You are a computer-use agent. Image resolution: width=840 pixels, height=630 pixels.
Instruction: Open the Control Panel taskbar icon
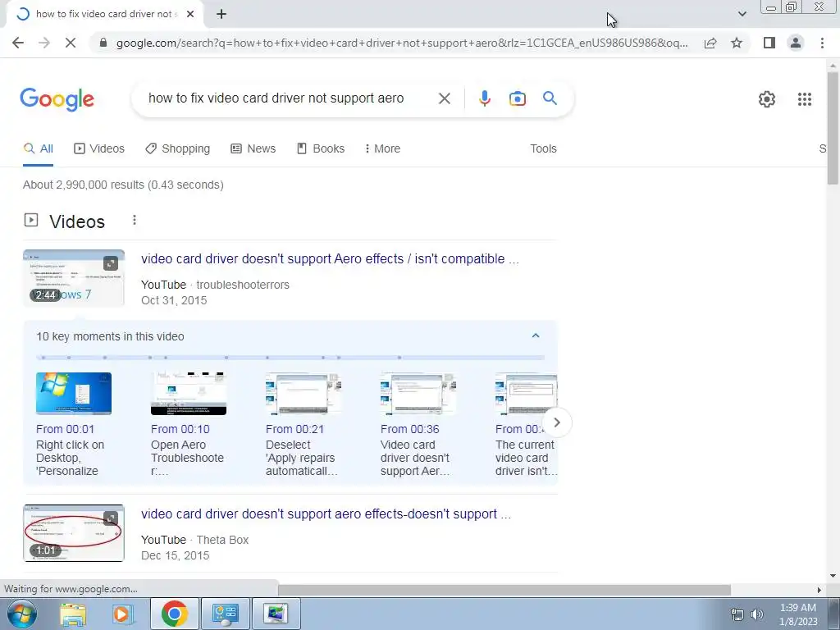[225, 614]
